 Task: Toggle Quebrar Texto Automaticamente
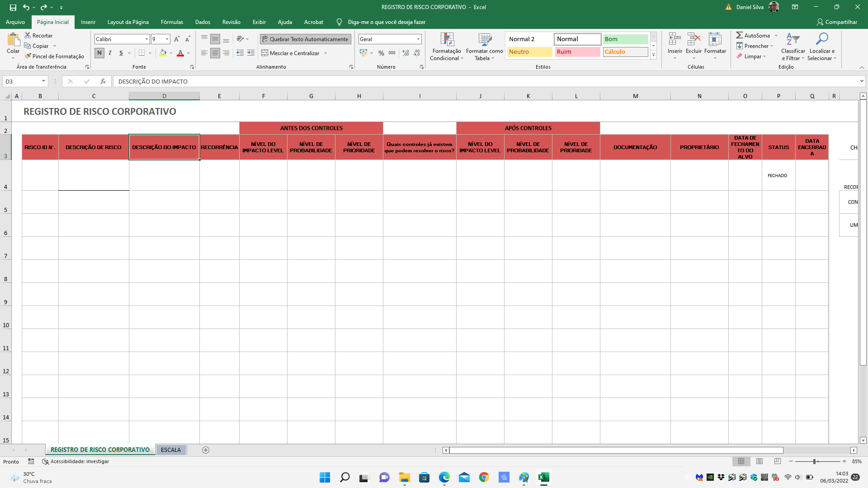click(305, 39)
